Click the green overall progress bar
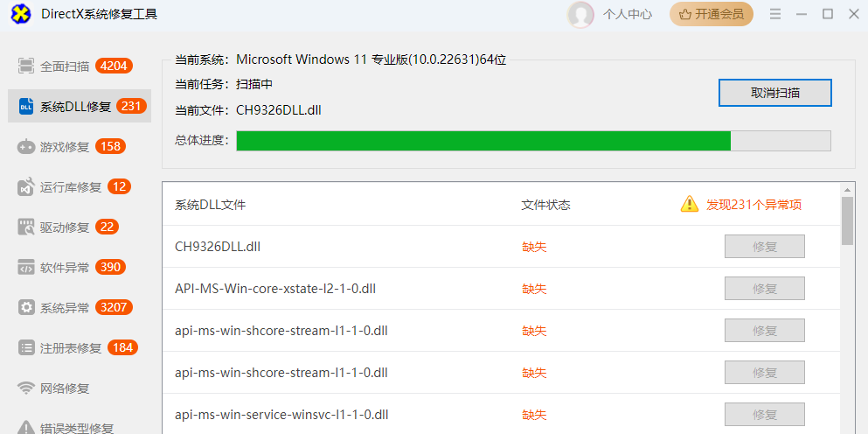This screenshot has width=868, height=434. 483,141
